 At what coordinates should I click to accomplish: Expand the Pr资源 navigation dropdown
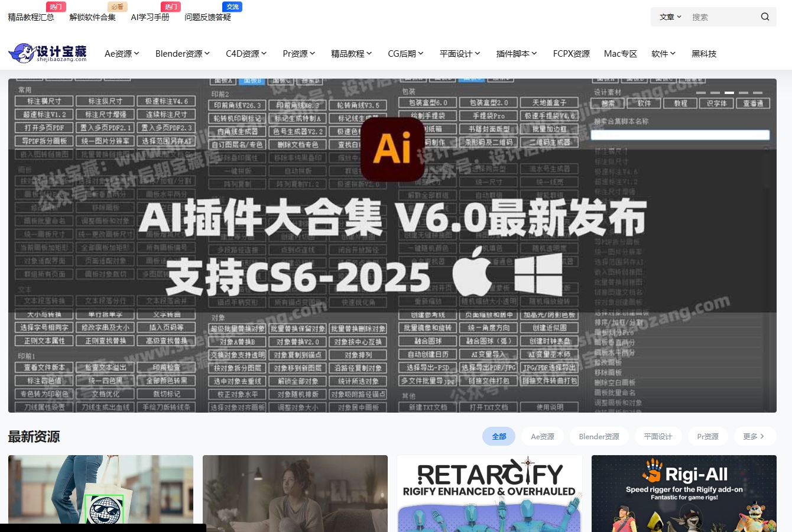298,53
